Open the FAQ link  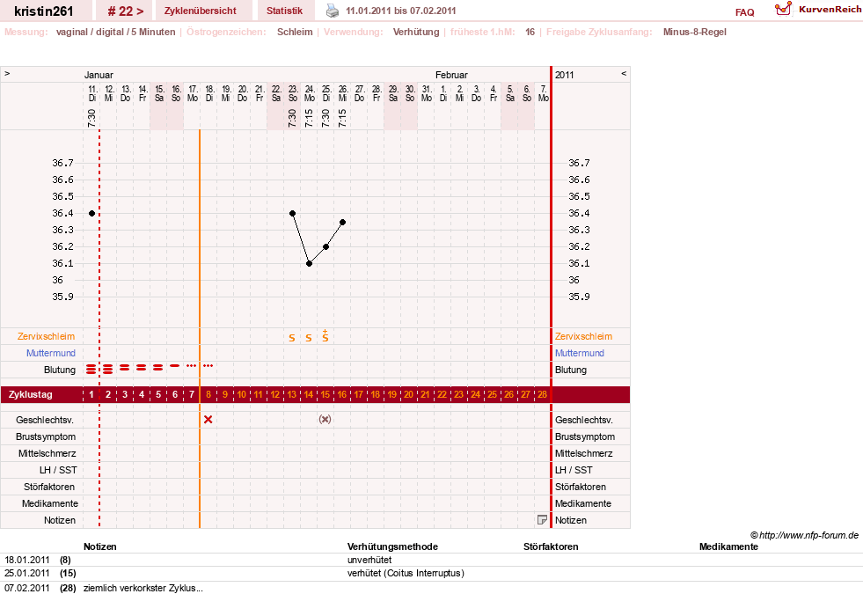(x=744, y=12)
